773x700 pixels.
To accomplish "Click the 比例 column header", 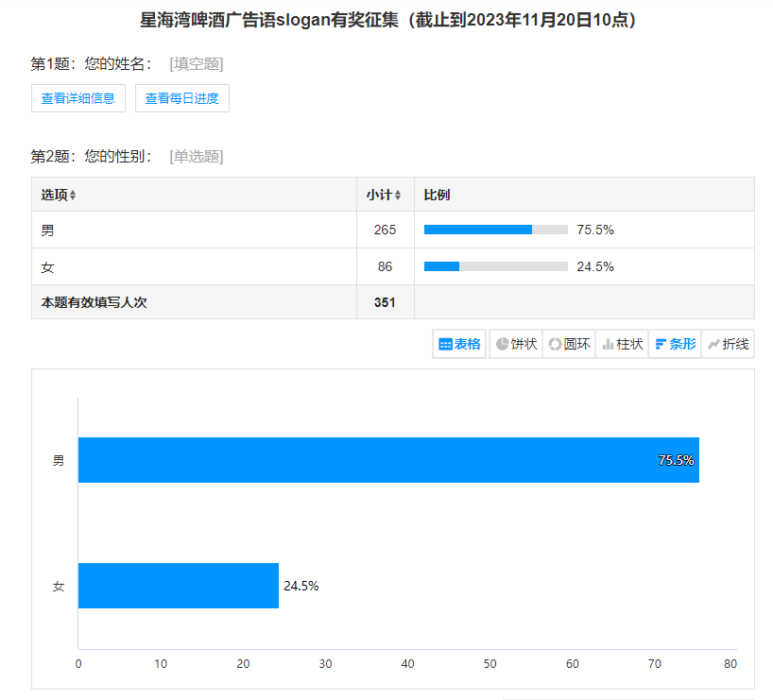I will 437,195.
